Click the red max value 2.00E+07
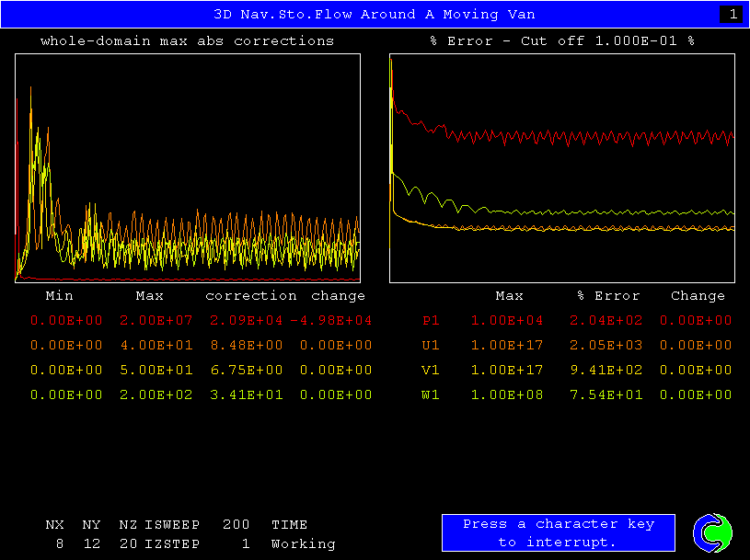The height and width of the screenshot is (560, 750). pyautogui.click(x=156, y=321)
